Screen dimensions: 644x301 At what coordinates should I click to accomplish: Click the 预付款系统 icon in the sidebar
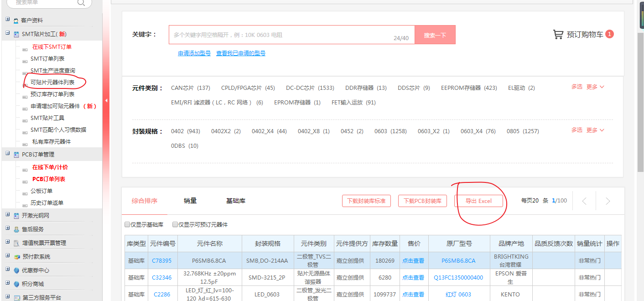coord(16,257)
